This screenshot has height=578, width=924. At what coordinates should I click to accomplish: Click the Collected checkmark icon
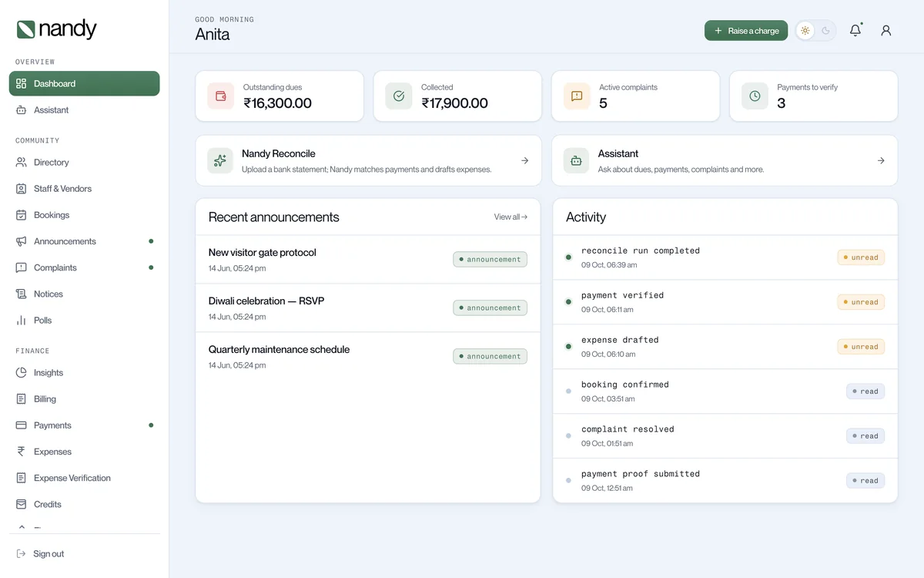(399, 96)
